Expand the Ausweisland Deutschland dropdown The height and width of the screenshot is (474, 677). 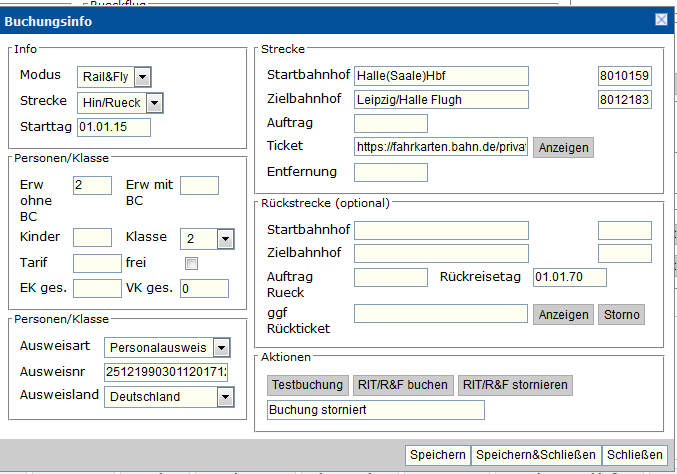168,397
